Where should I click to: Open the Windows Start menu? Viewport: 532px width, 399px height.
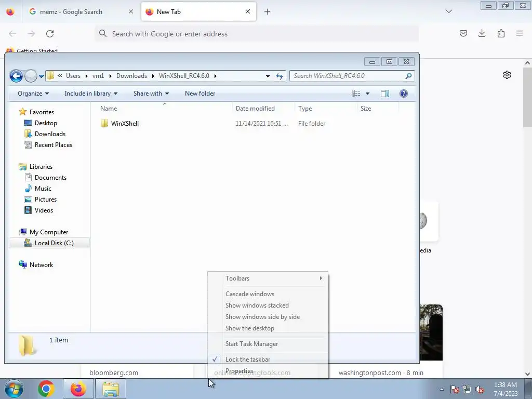[14, 389]
